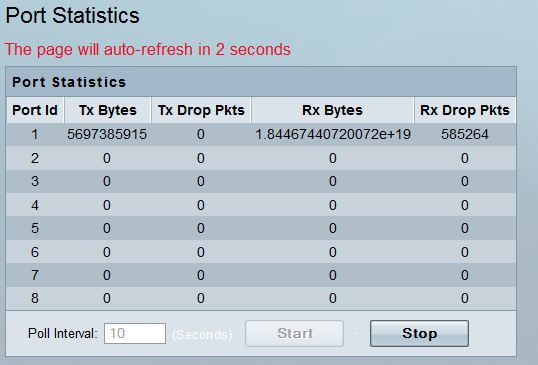Select the Tx Drop Pkts column header
The height and width of the screenshot is (365, 538).
point(201,110)
